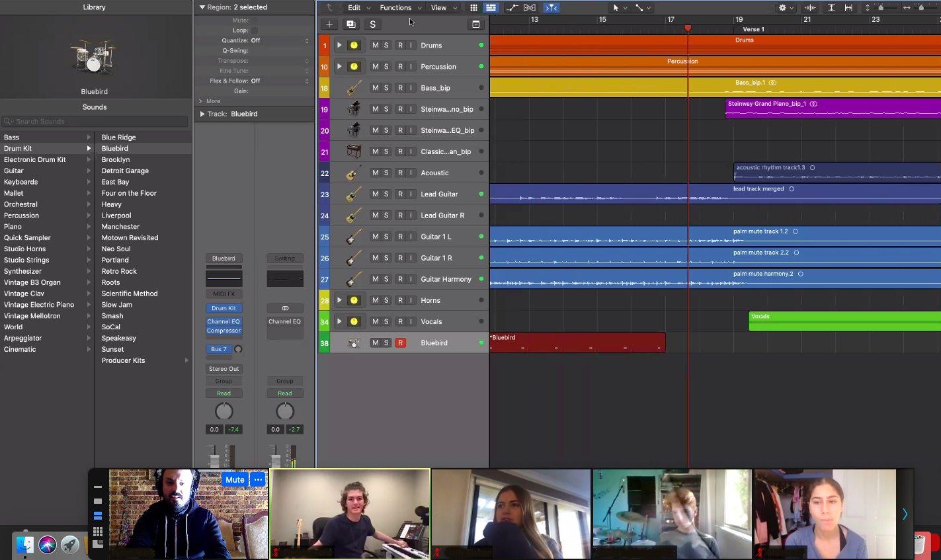Click the horizontal auto zoom icon

(x=848, y=8)
